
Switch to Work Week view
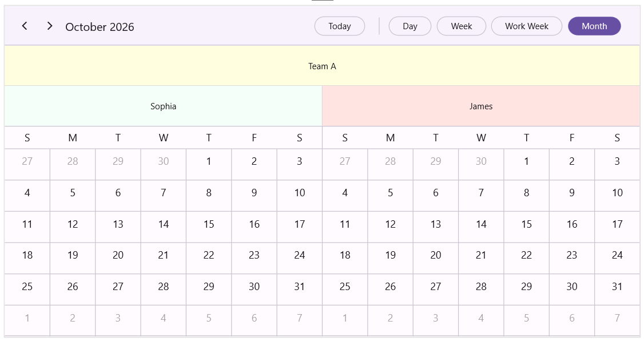pos(527,26)
